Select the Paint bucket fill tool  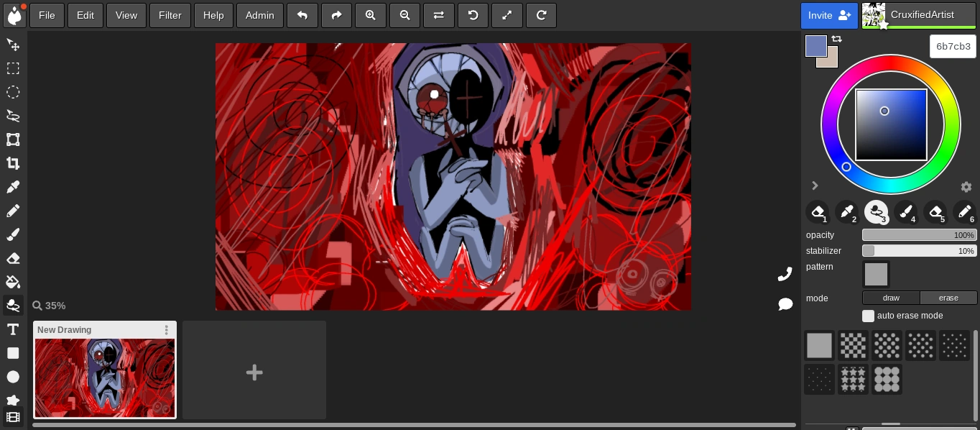tap(13, 282)
